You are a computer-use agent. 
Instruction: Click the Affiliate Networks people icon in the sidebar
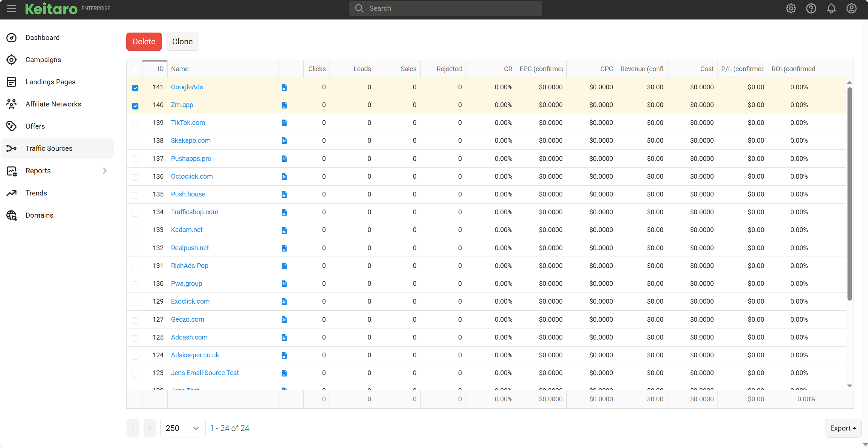tap(11, 104)
